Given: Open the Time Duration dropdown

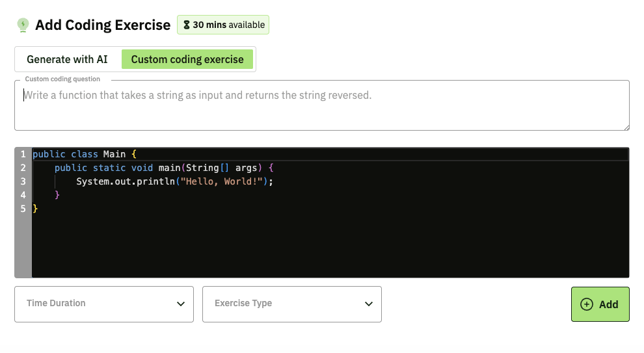Looking at the screenshot, I should click(x=104, y=304).
